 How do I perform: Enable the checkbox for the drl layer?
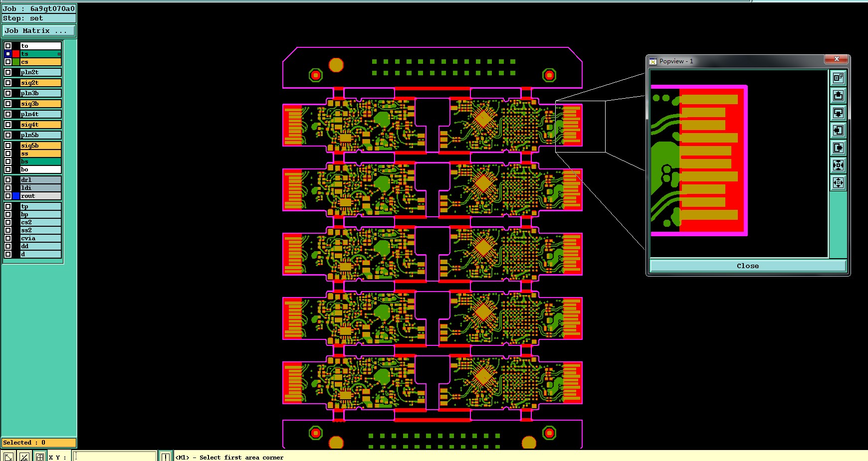tap(8, 180)
